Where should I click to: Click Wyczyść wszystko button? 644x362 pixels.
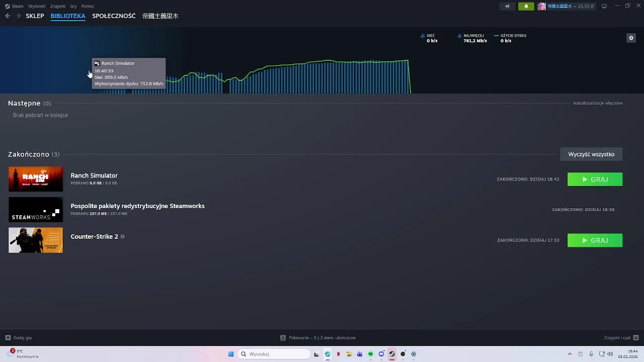point(591,154)
